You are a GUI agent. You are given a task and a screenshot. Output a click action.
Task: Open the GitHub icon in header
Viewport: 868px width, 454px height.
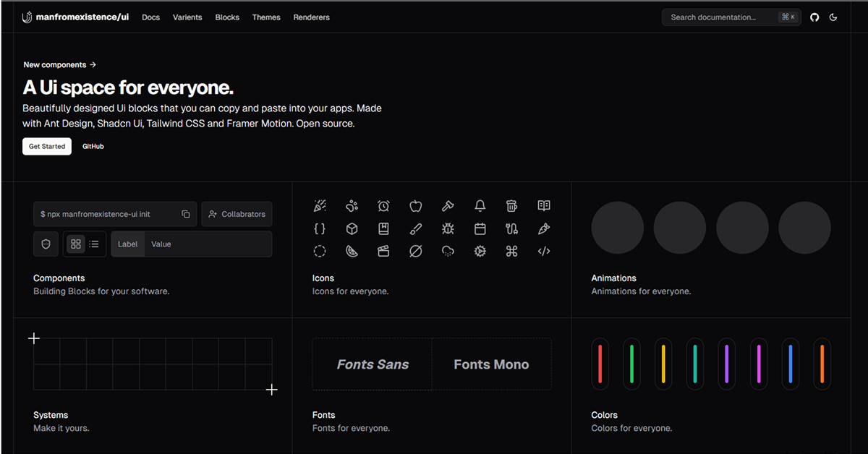coord(814,17)
